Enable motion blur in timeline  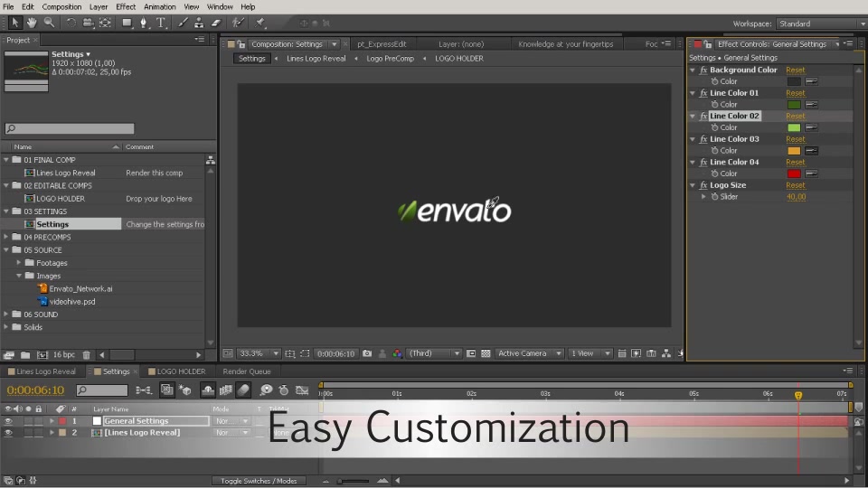pos(243,390)
